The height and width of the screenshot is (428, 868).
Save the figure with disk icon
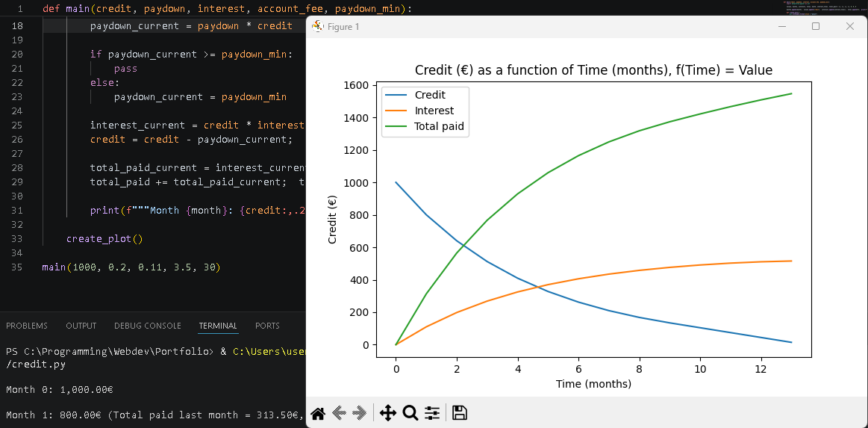pos(460,412)
